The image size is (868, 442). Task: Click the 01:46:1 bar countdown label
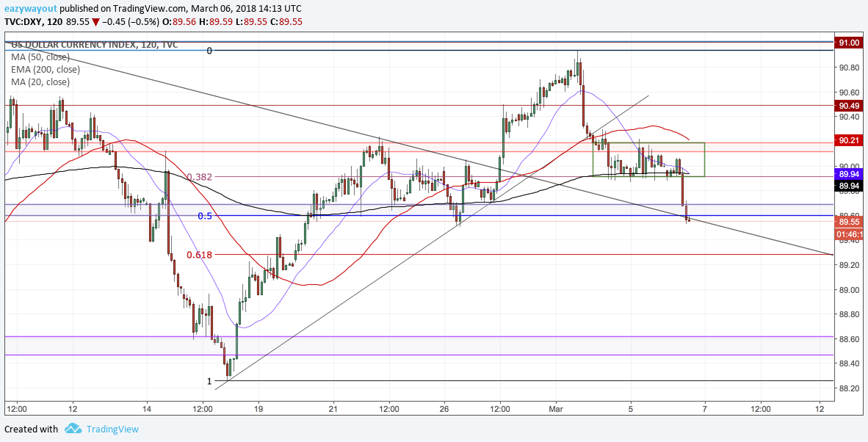coord(849,233)
